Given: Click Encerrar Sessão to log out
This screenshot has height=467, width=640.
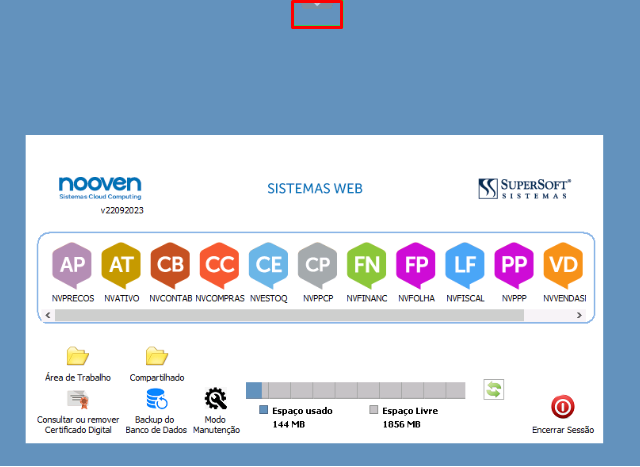Looking at the screenshot, I should [x=562, y=407].
